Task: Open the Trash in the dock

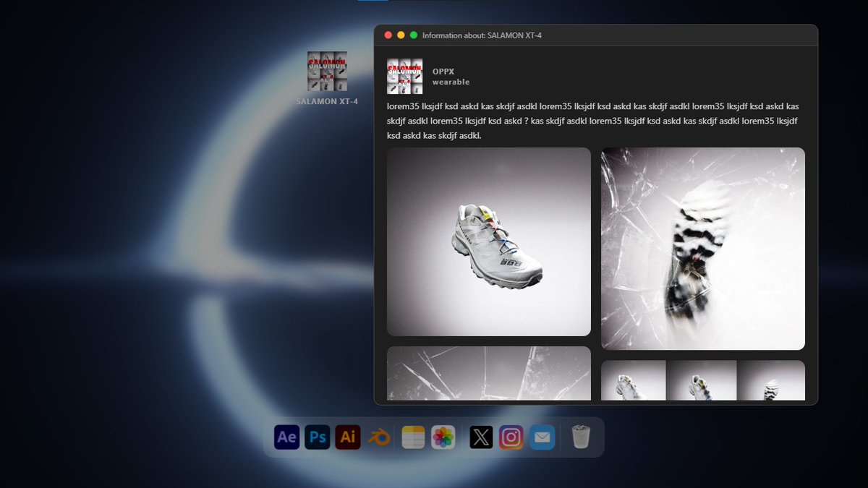Action: [x=581, y=437]
